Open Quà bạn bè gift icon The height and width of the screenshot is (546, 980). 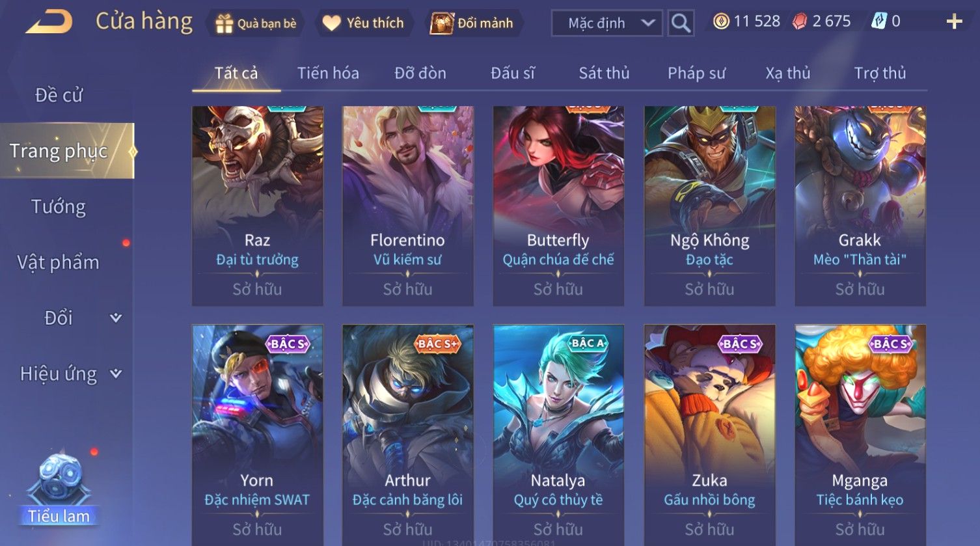coord(224,24)
